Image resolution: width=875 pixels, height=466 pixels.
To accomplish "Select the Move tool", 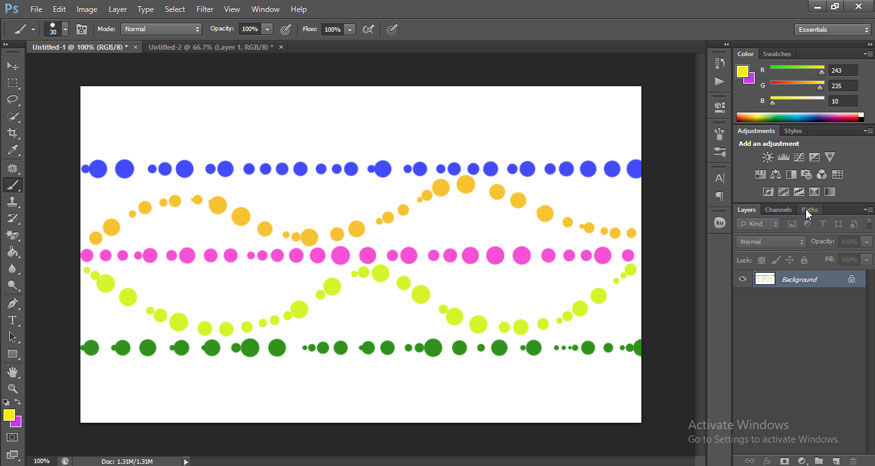I will [x=13, y=66].
